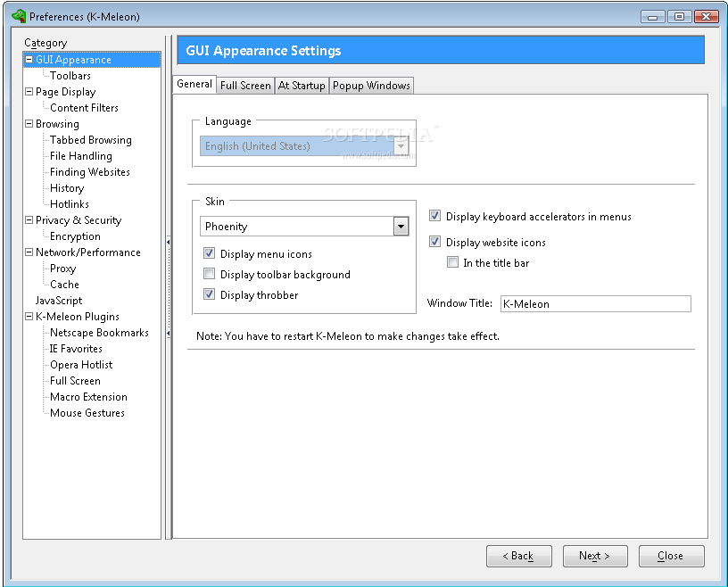Select Tabbed Browsing category

click(x=90, y=140)
